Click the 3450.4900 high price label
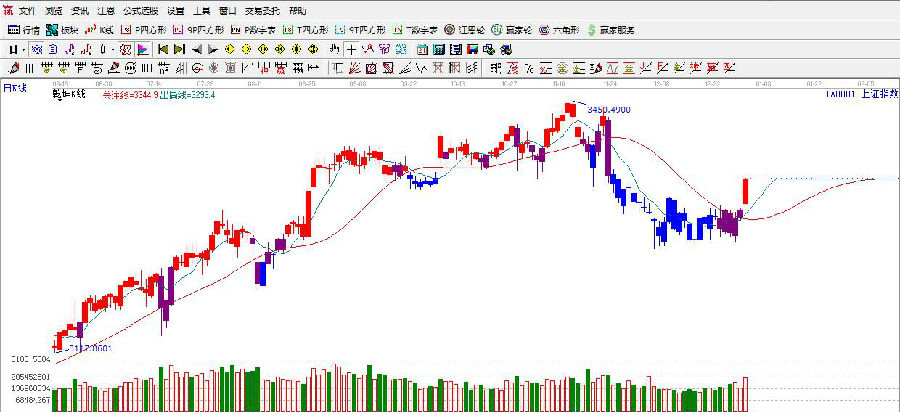 (608, 109)
